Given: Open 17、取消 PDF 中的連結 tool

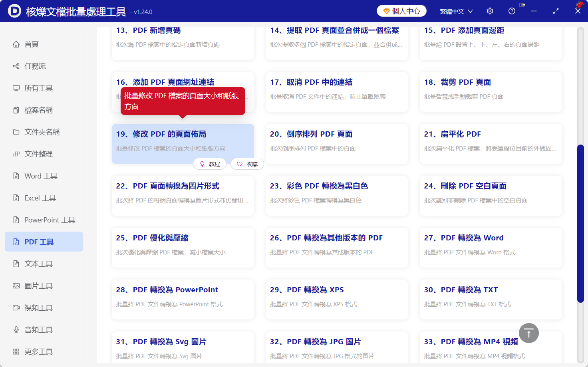Looking at the screenshot, I should (x=337, y=92).
